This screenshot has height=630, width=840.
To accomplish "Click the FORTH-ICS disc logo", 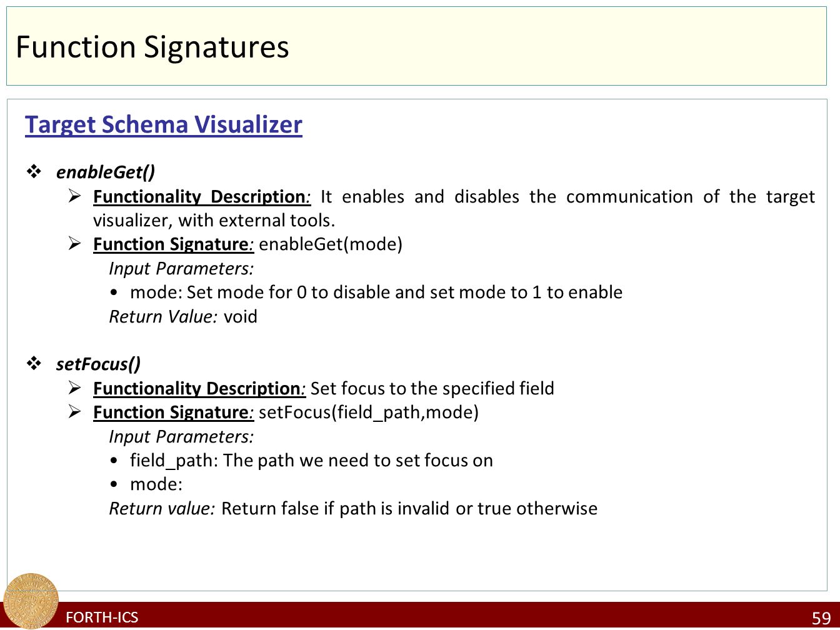I will tap(31, 600).
